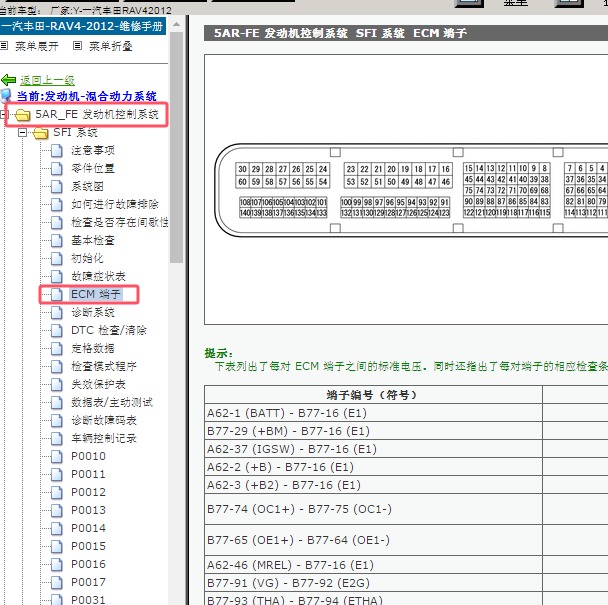Select the 5AR_FE 发动机控制系统 folder

click(x=97, y=114)
